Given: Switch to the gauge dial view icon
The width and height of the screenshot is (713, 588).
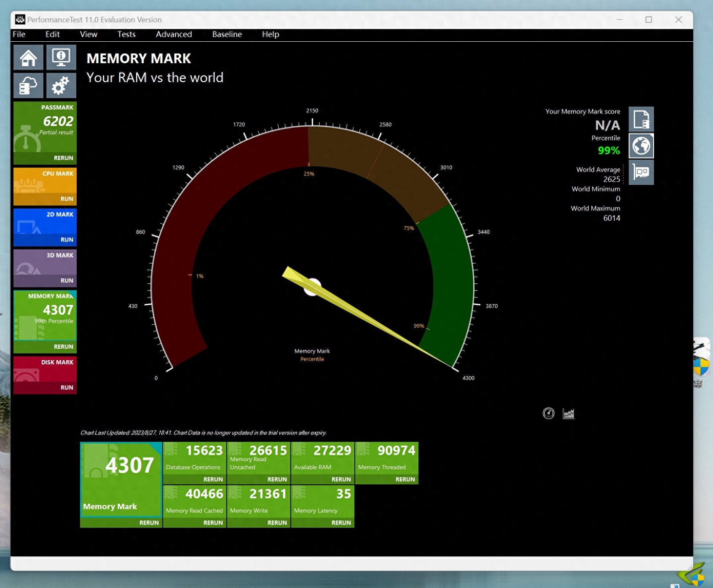Looking at the screenshot, I should [x=548, y=414].
